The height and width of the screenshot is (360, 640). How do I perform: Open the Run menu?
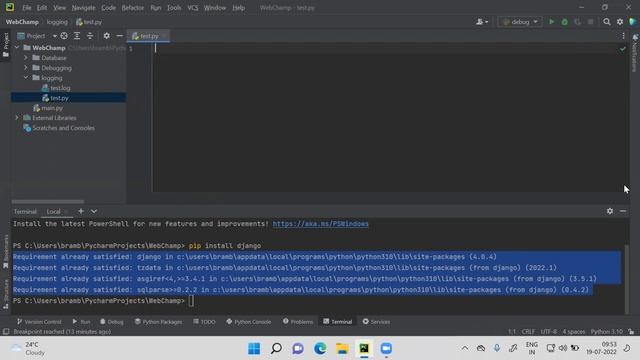tap(156, 8)
